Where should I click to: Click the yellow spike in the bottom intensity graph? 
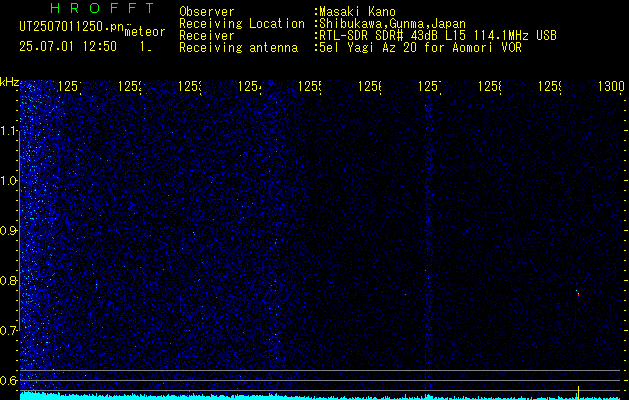tap(578, 392)
